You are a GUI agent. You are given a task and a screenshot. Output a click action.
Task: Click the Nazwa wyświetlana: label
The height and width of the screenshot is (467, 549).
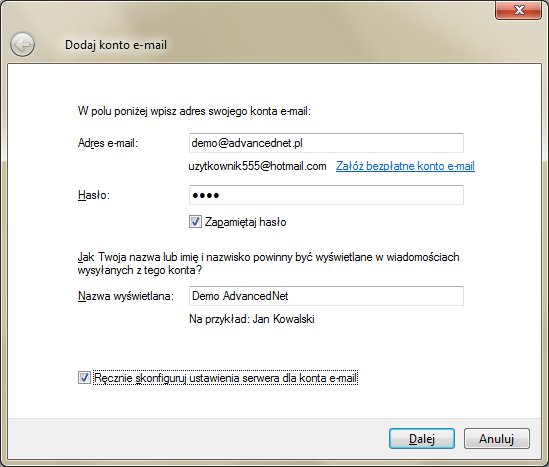pos(126,296)
